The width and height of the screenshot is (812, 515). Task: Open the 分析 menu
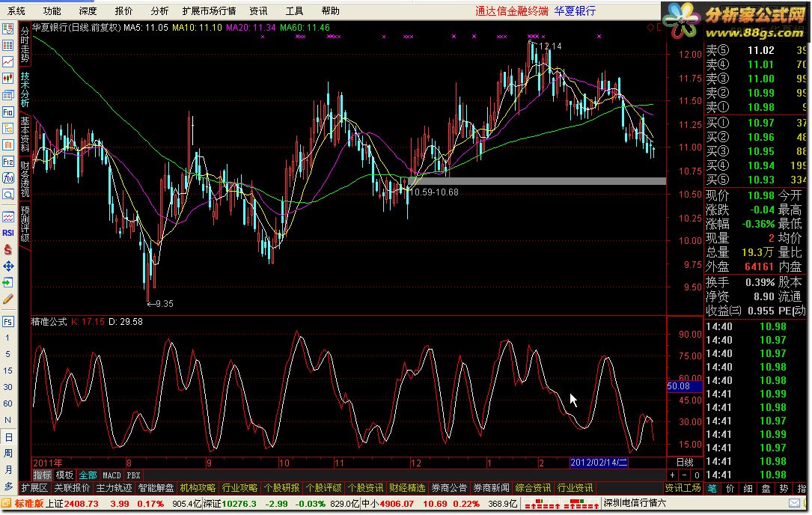tap(159, 11)
